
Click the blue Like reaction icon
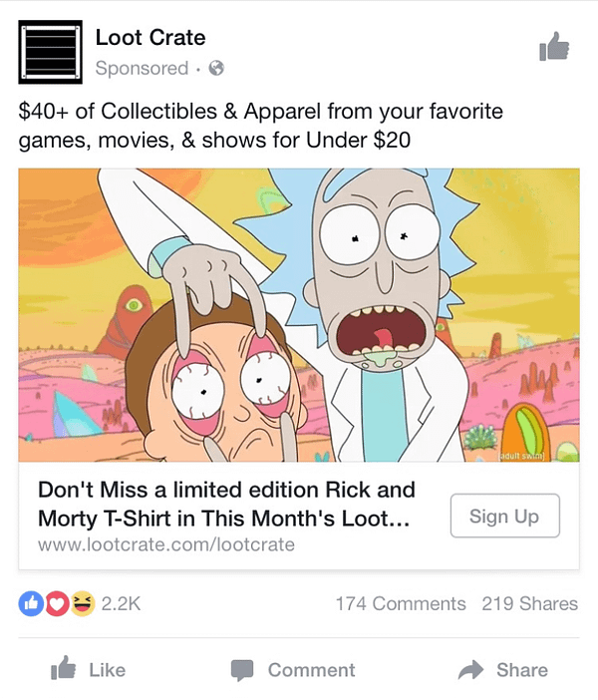(31, 604)
